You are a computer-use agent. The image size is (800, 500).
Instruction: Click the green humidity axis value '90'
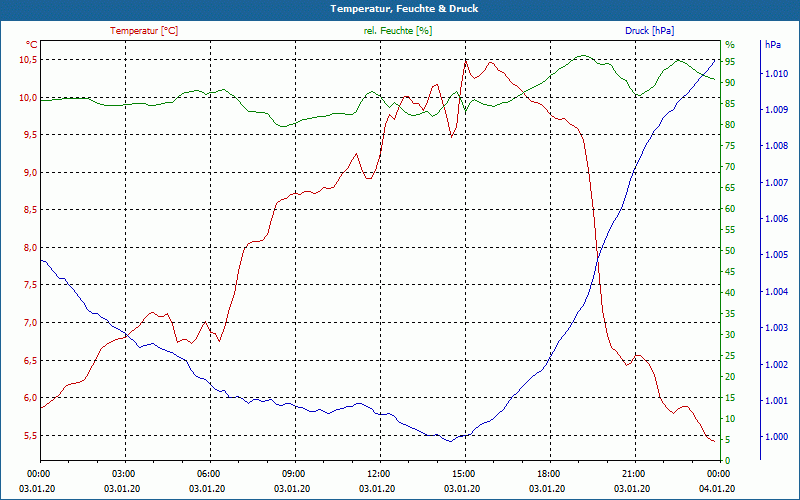730,83
